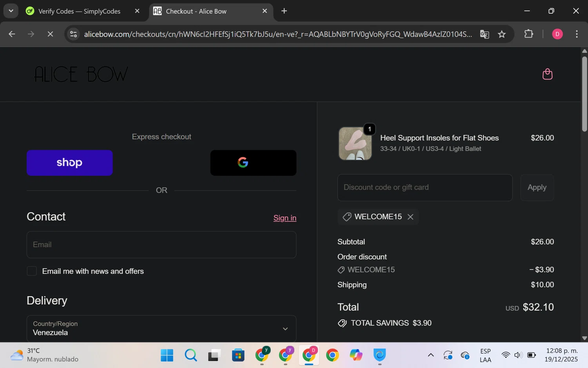Viewport: 588px width, 368px height.
Task: Click the page vertical scrollbar thumb
Action: [x=584, y=94]
